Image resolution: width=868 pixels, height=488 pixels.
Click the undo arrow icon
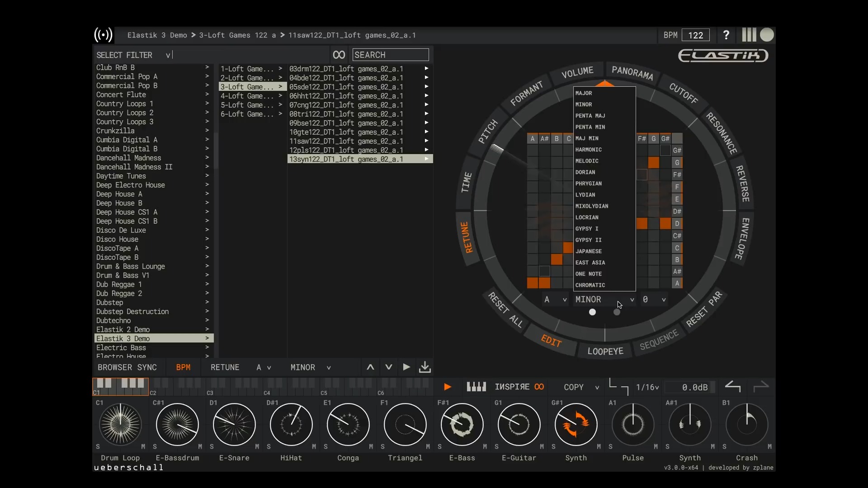tap(733, 387)
